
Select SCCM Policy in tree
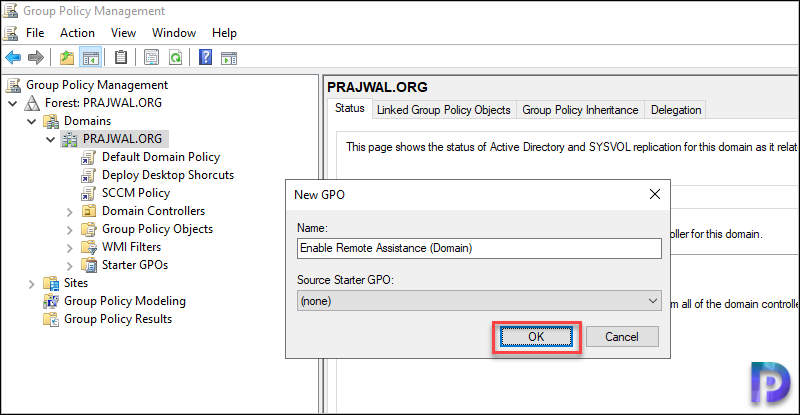pos(136,193)
